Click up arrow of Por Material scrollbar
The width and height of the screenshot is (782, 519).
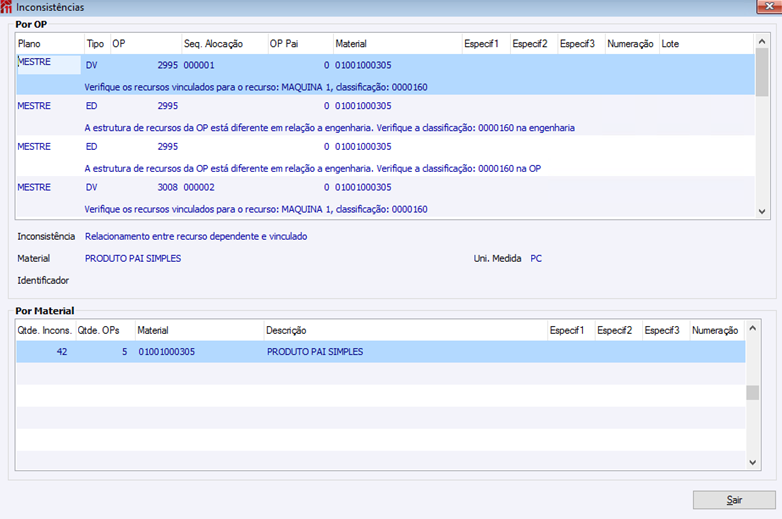(753, 328)
